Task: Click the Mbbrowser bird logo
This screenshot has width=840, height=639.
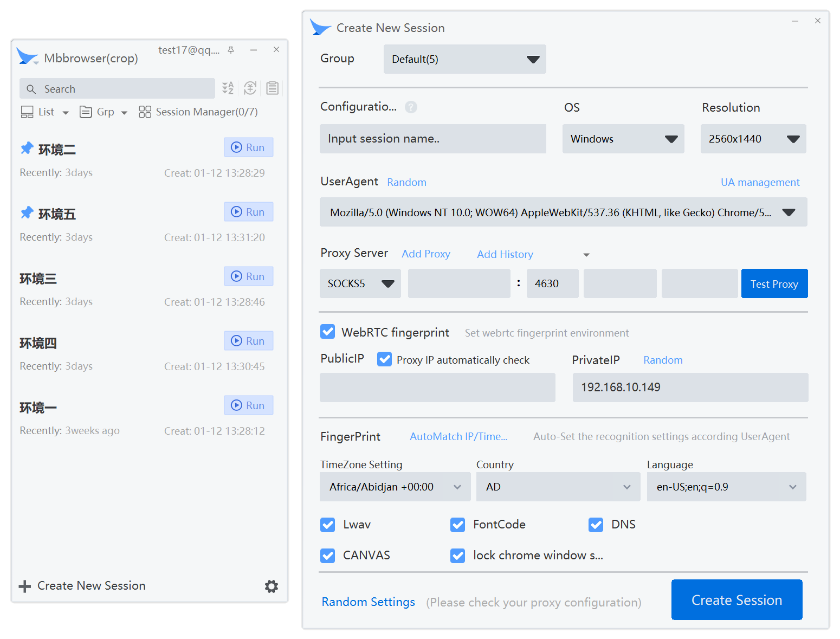Action: [27, 56]
